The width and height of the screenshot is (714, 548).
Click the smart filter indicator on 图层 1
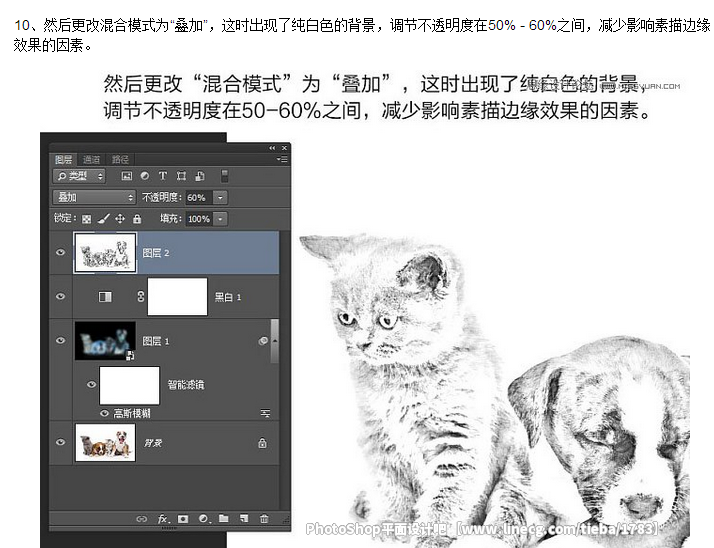coord(263,341)
